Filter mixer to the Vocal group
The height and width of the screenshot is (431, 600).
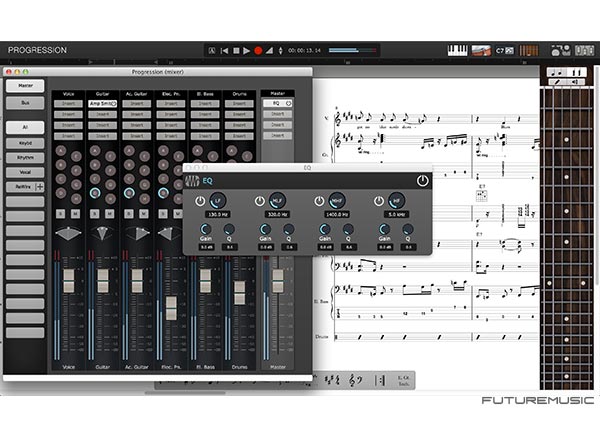tap(25, 172)
